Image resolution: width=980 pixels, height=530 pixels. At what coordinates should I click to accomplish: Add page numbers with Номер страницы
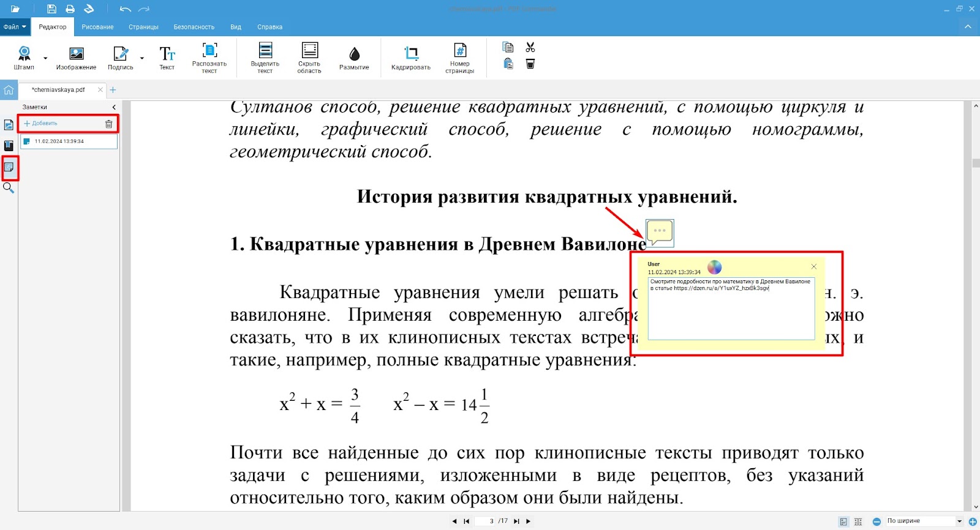tap(460, 58)
